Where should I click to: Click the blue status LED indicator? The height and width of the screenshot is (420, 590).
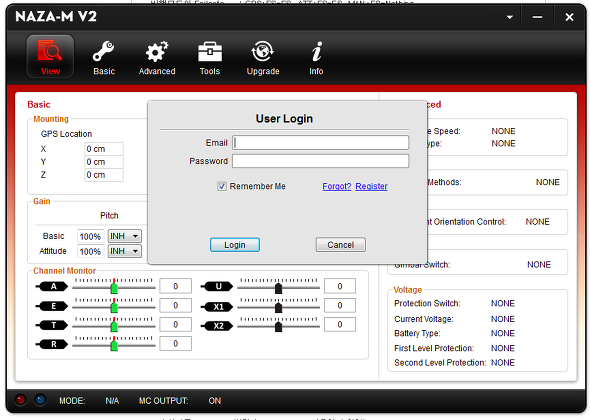[40, 400]
